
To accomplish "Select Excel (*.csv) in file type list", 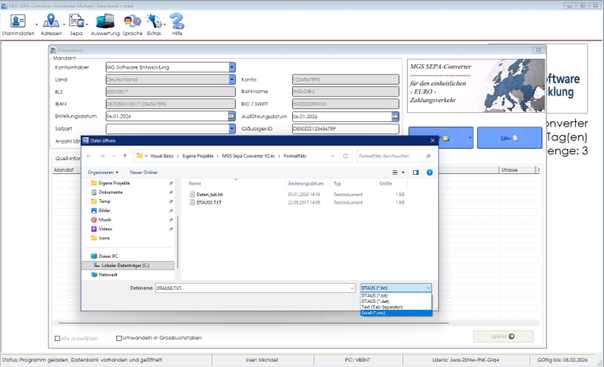I will coord(396,313).
